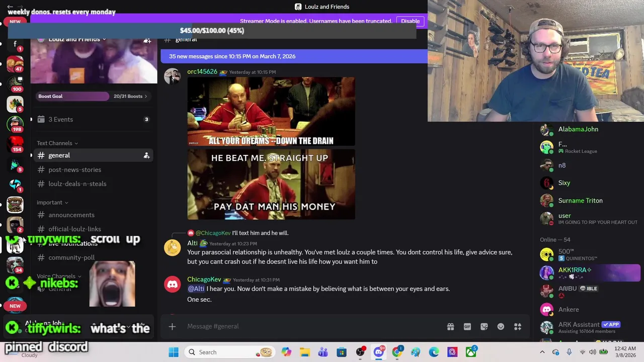Image resolution: width=644 pixels, height=362 pixels.
Task: Click @ChicagoKev reply reference
Action: (x=213, y=233)
